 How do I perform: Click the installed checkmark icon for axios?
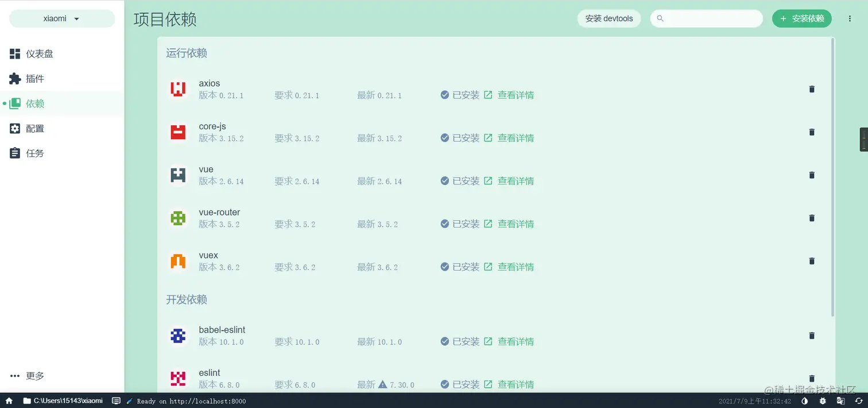tap(445, 95)
